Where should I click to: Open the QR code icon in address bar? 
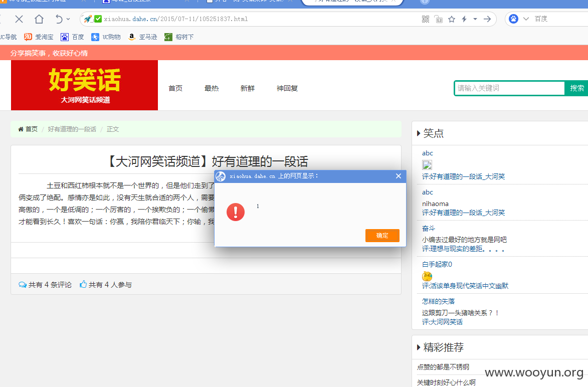click(x=425, y=19)
